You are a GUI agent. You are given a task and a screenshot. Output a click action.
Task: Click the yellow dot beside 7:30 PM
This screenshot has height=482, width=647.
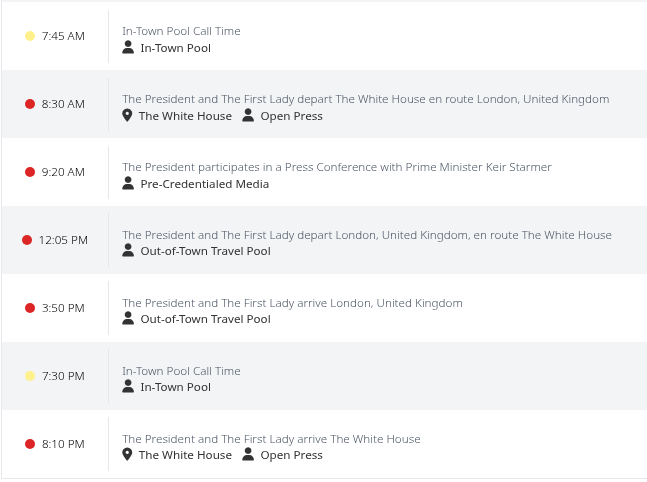pos(30,376)
